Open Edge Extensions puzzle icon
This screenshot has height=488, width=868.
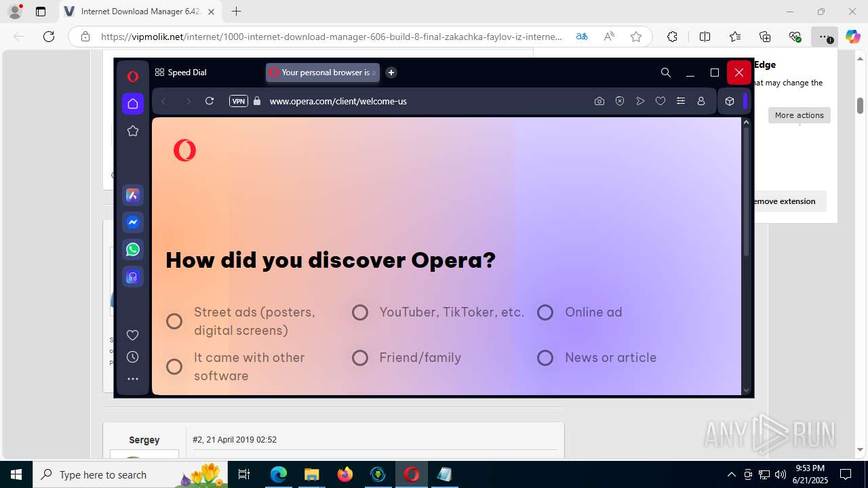coord(672,37)
